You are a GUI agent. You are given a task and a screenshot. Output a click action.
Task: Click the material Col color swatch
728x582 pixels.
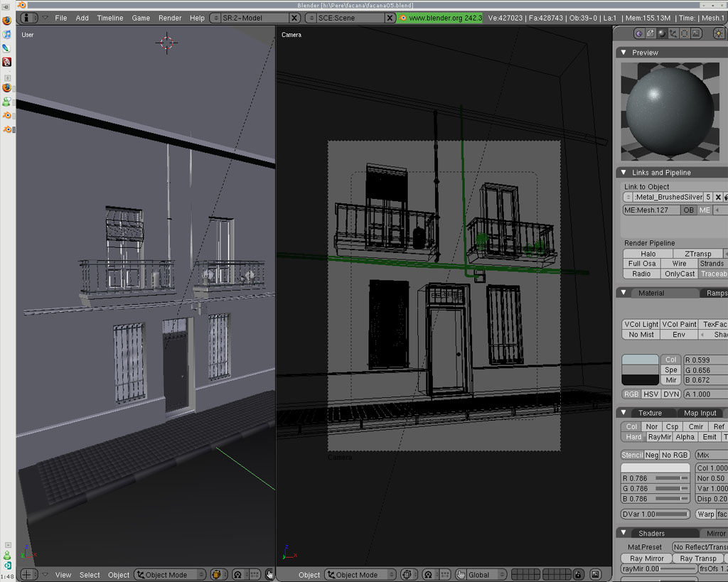(x=641, y=360)
